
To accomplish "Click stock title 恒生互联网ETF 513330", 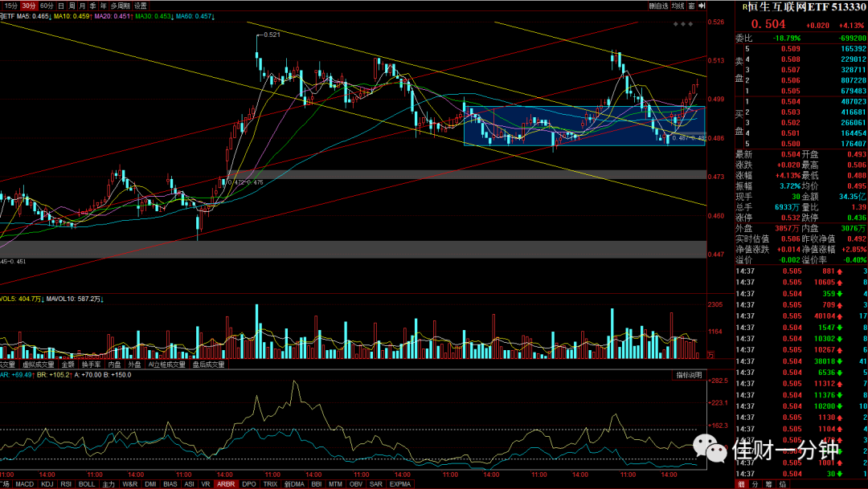I will click(x=806, y=7).
